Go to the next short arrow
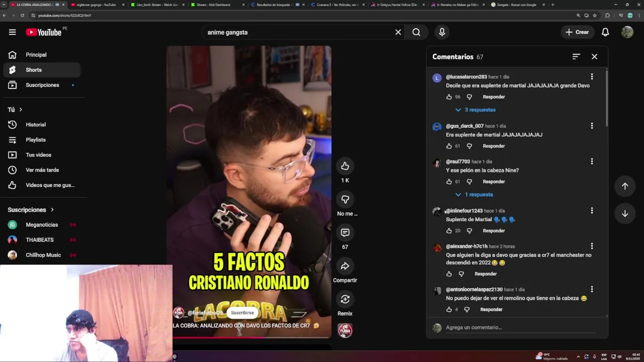Viewport: 644px width, 362px height. click(625, 214)
